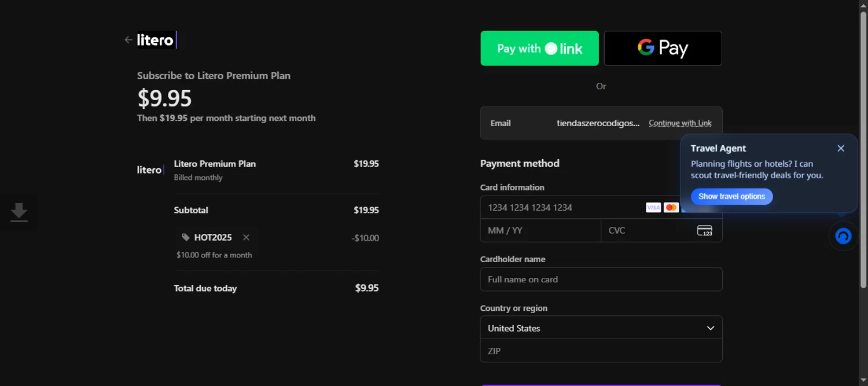Click the Payment method heading
The height and width of the screenshot is (386, 868).
point(520,163)
